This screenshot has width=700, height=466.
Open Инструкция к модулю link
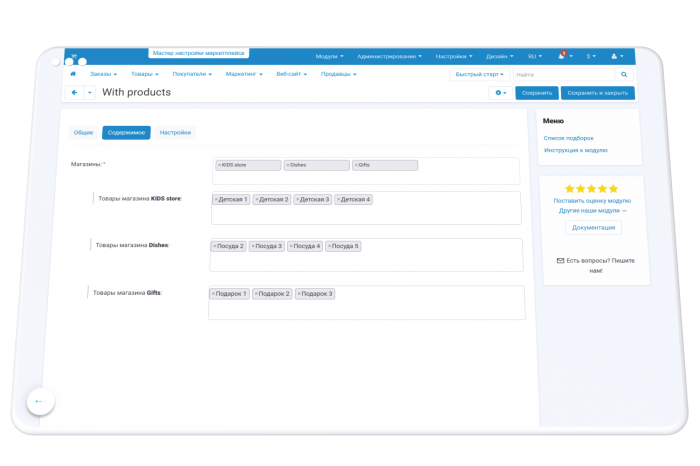tap(575, 150)
